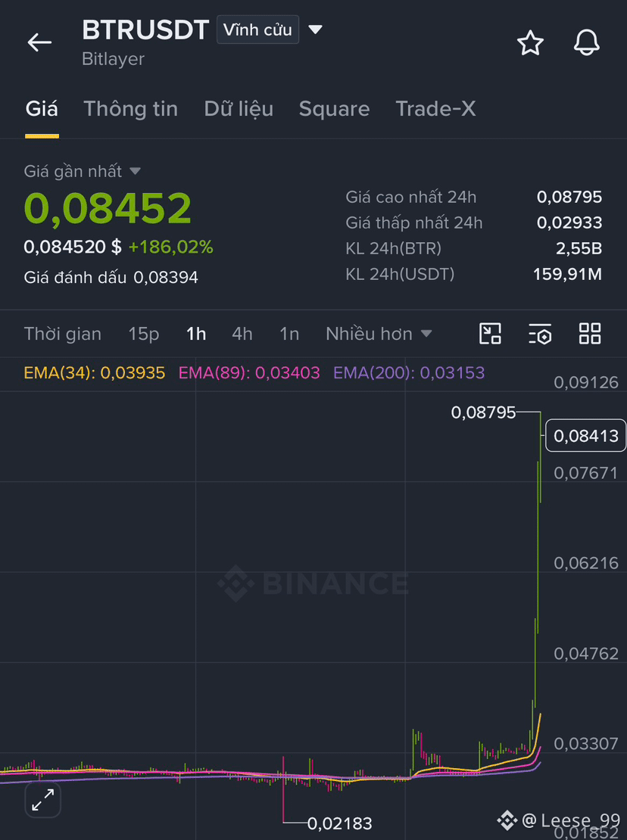Click the 0,02183 chart low marker

point(339,823)
